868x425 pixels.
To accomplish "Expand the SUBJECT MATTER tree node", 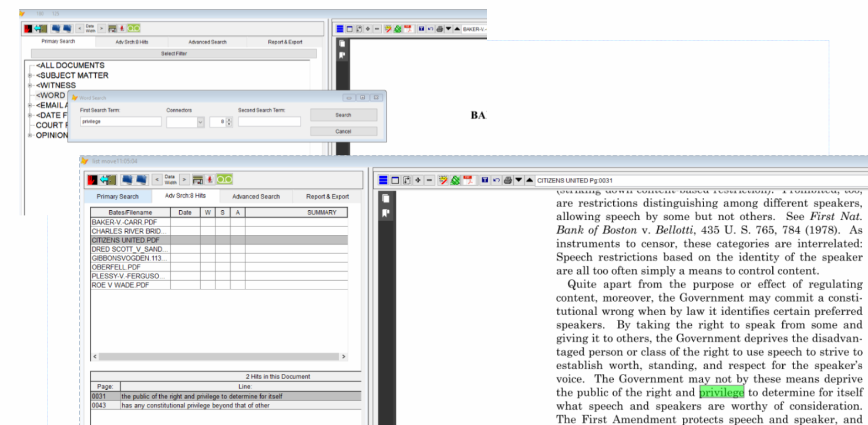I will point(29,76).
